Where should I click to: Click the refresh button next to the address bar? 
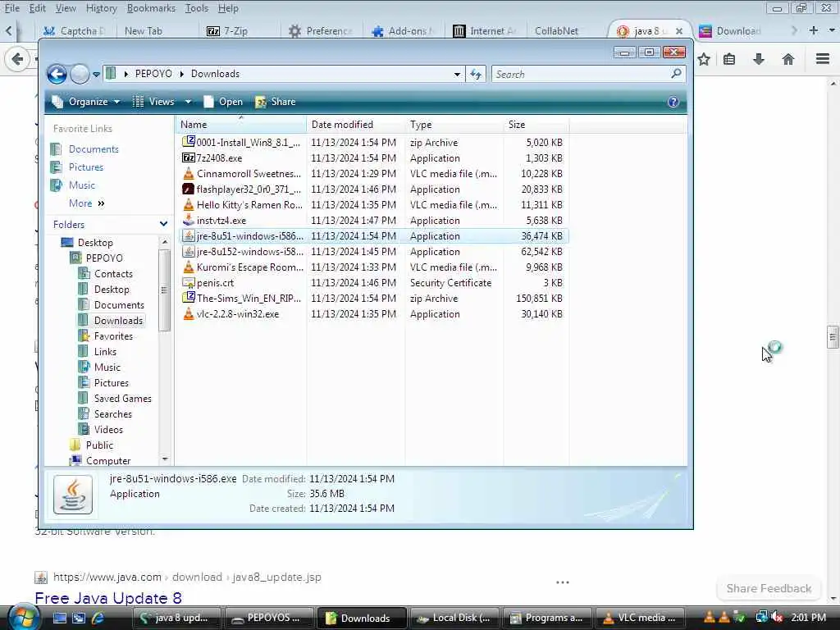click(476, 75)
